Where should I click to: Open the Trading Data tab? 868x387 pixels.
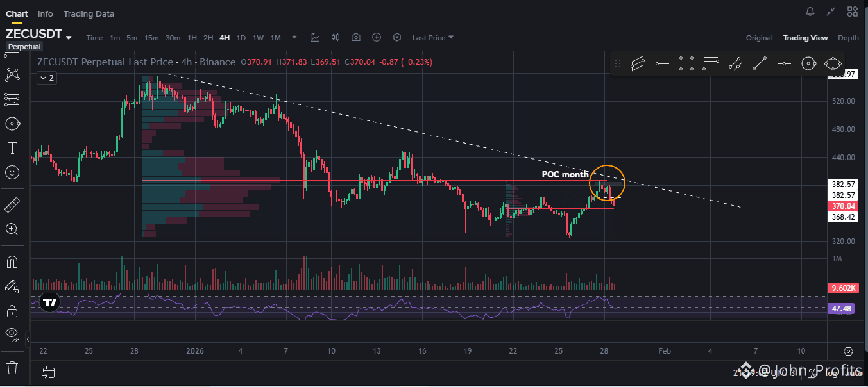[x=89, y=13]
